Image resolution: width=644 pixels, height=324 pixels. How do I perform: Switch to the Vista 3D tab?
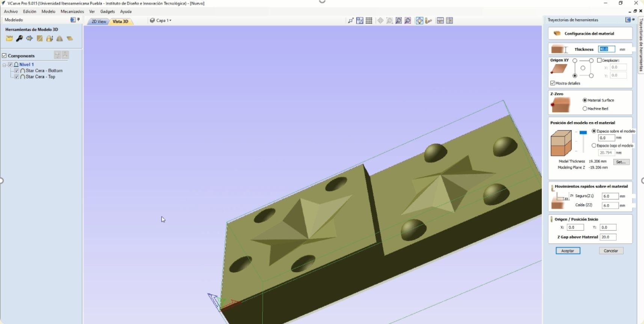[121, 21]
